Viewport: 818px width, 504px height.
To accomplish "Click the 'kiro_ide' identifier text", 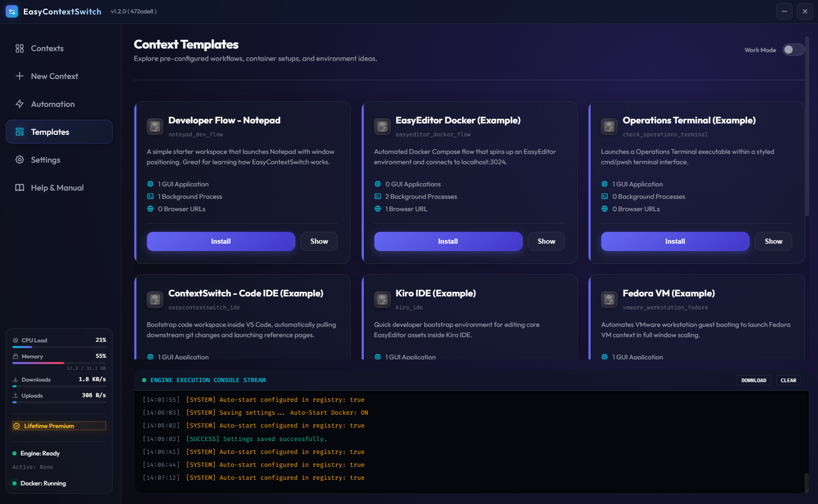I will pos(409,308).
